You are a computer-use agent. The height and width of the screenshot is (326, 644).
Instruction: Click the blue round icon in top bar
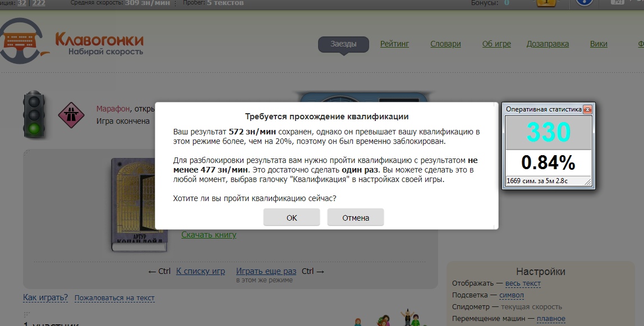coord(585,3)
